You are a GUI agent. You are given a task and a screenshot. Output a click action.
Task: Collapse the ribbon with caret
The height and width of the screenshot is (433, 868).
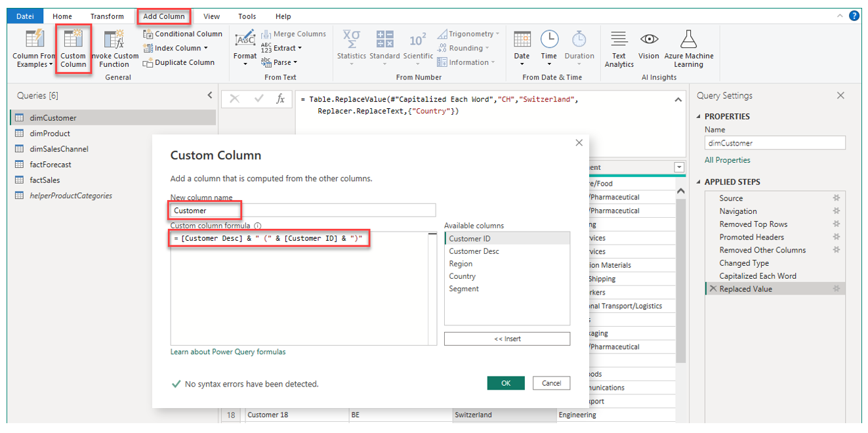840,16
